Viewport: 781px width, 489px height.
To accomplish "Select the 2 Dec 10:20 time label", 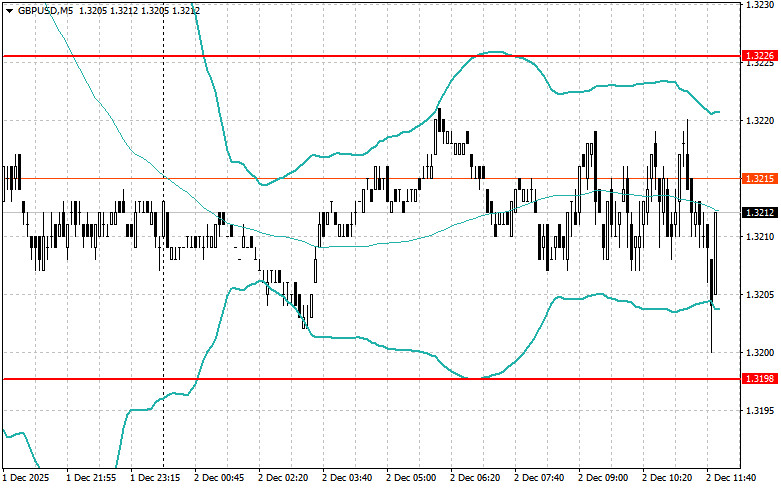I will [667, 478].
